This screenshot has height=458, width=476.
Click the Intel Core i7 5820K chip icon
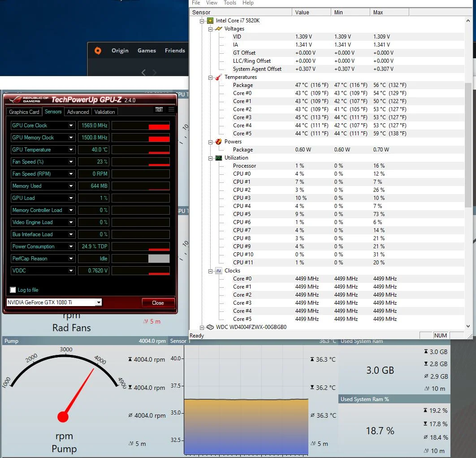[210, 21]
